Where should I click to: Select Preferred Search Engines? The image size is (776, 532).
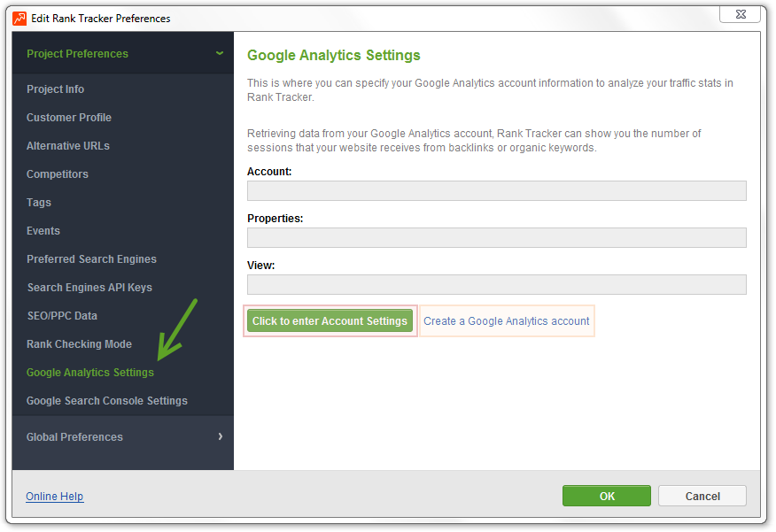(91, 259)
